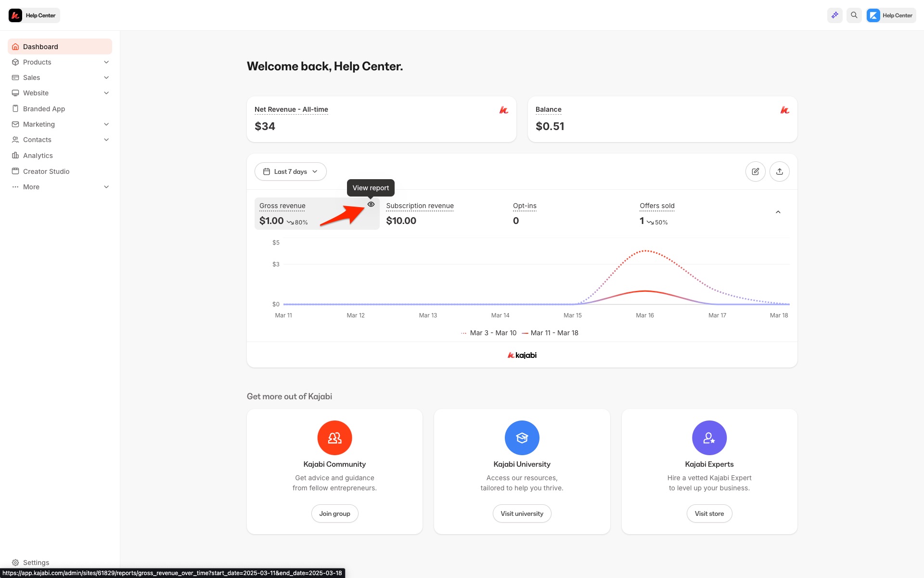Click the Visit university button
Image resolution: width=924 pixels, height=578 pixels.
(522, 513)
